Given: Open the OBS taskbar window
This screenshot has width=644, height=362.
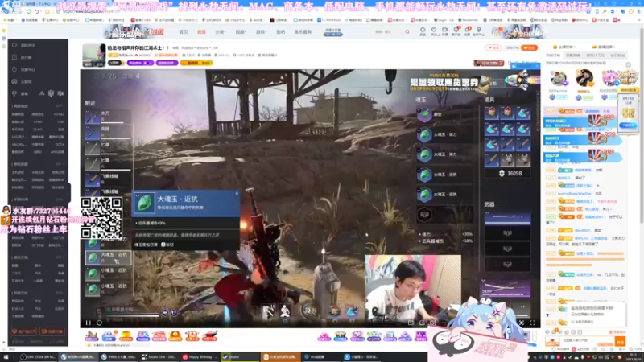Looking at the screenshot, I should [38, 356].
